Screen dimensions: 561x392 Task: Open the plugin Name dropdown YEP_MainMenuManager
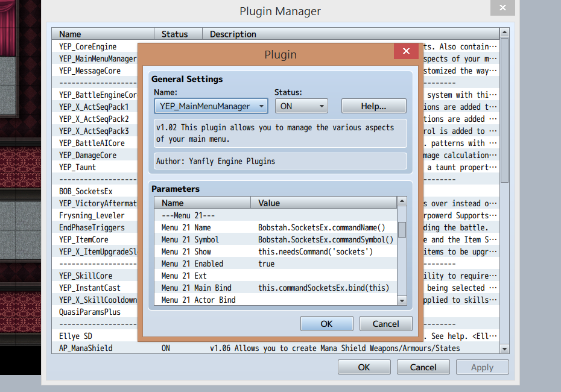pyautogui.click(x=211, y=106)
